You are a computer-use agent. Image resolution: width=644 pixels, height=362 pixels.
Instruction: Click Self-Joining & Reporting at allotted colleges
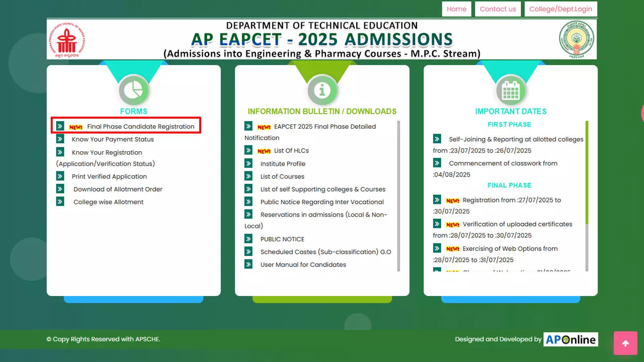click(x=508, y=145)
